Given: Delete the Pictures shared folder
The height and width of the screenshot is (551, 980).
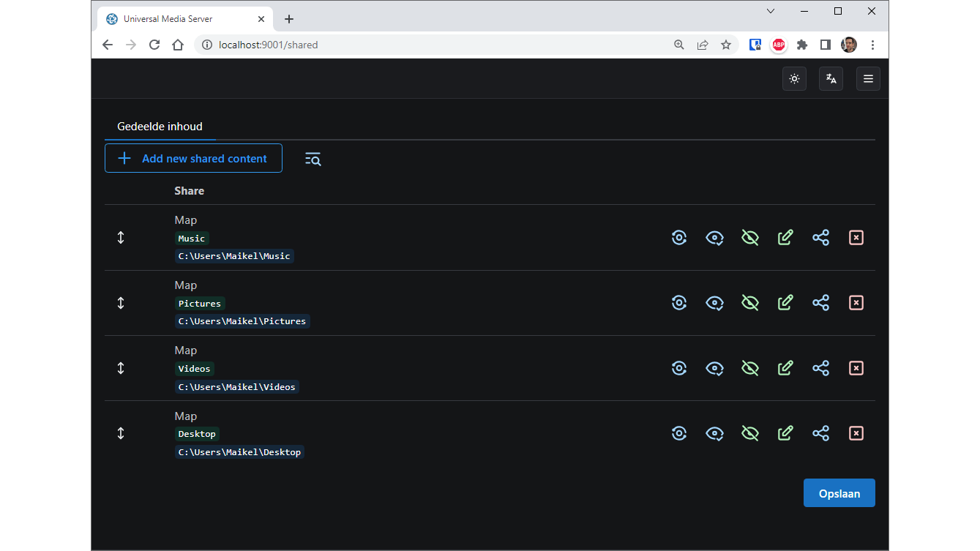Looking at the screenshot, I should pyautogui.click(x=856, y=303).
